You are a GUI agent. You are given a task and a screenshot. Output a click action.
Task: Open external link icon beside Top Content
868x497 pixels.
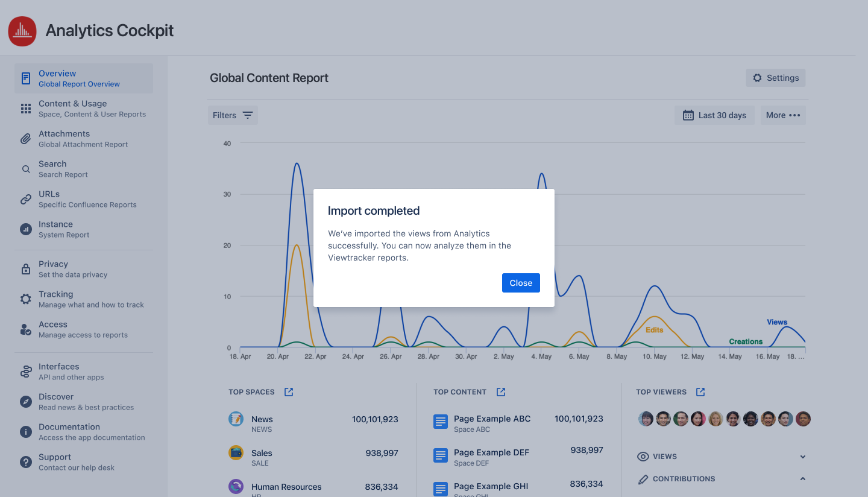pyautogui.click(x=501, y=392)
